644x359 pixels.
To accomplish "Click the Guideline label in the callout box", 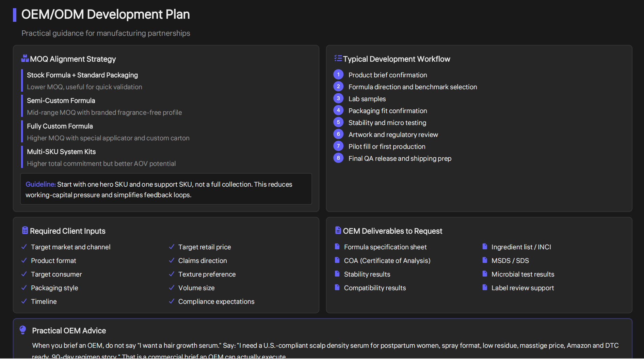I will point(40,184).
